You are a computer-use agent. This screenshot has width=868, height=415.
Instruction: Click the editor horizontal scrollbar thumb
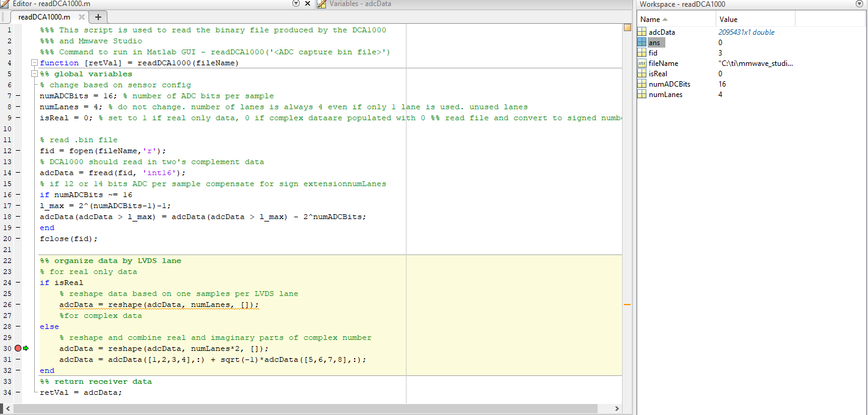(x=304, y=409)
